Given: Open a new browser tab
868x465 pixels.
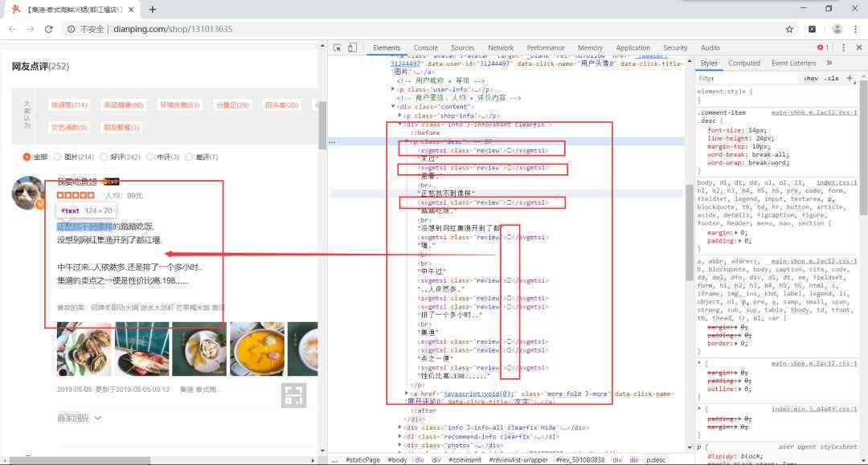Looking at the screenshot, I should coord(152,10).
